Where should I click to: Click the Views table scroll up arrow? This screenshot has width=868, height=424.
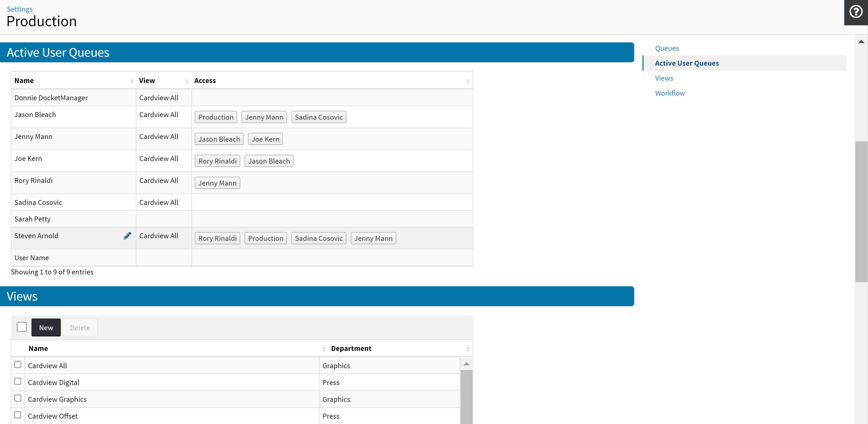point(466,364)
